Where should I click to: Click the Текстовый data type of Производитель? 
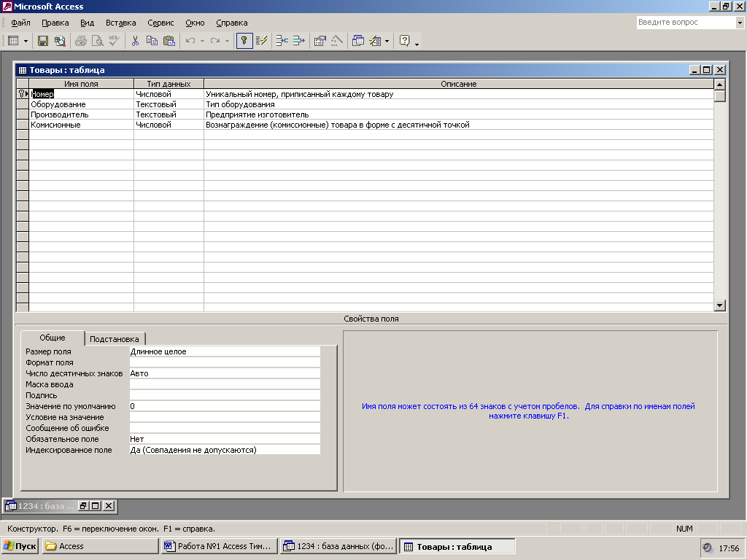click(x=169, y=114)
